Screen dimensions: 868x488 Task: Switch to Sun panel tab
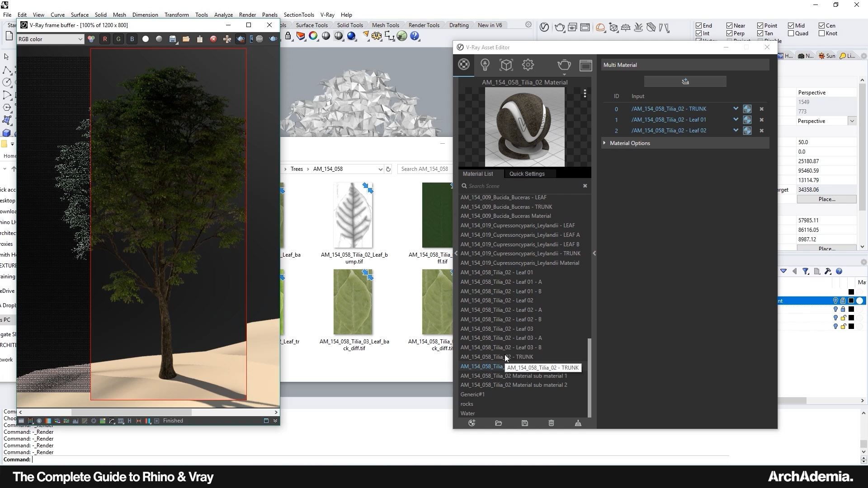coord(827,56)
